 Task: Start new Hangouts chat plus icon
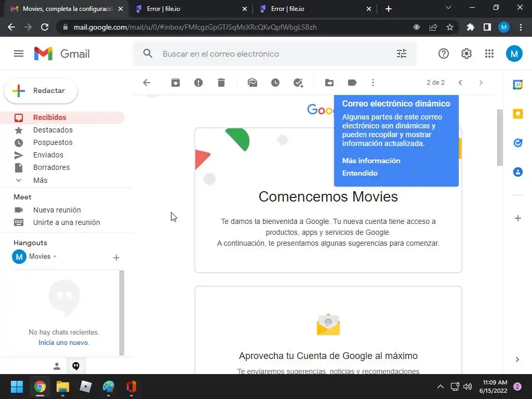[116, 258]
